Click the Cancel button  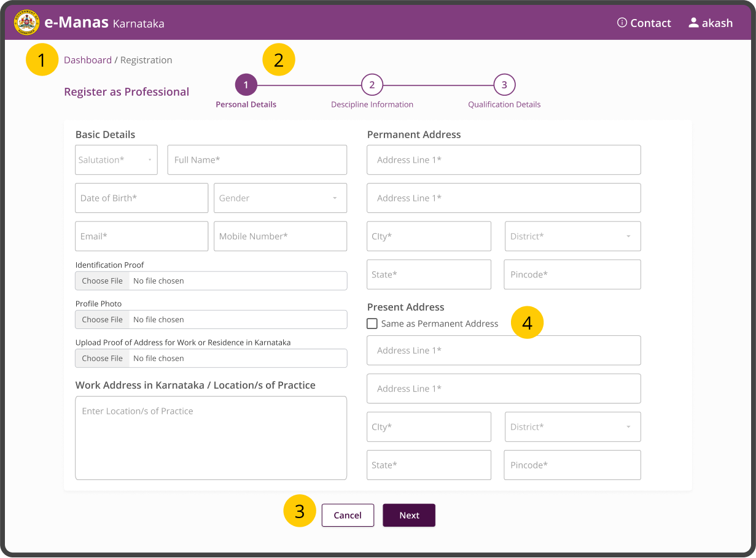tap(348, 515)
